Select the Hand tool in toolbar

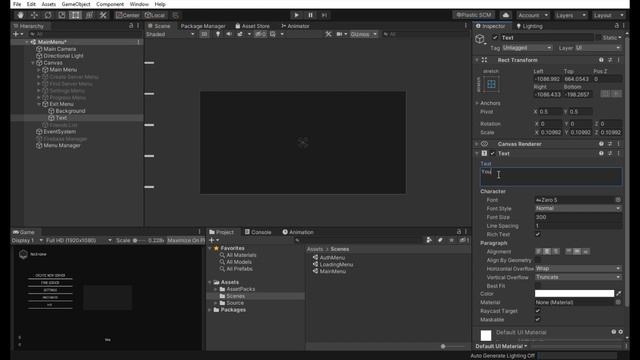[20, 15]
